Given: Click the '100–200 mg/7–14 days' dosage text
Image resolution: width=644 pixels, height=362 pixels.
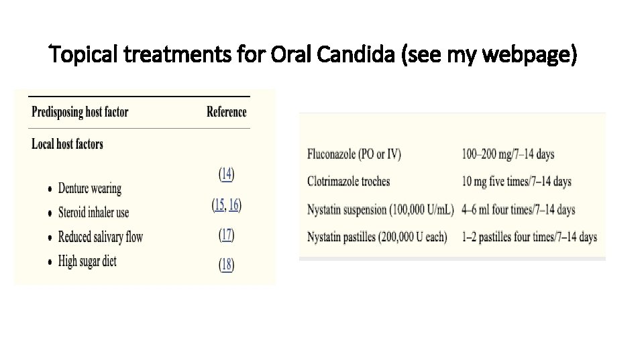Looking at the screenshot, I should [508, 155].
